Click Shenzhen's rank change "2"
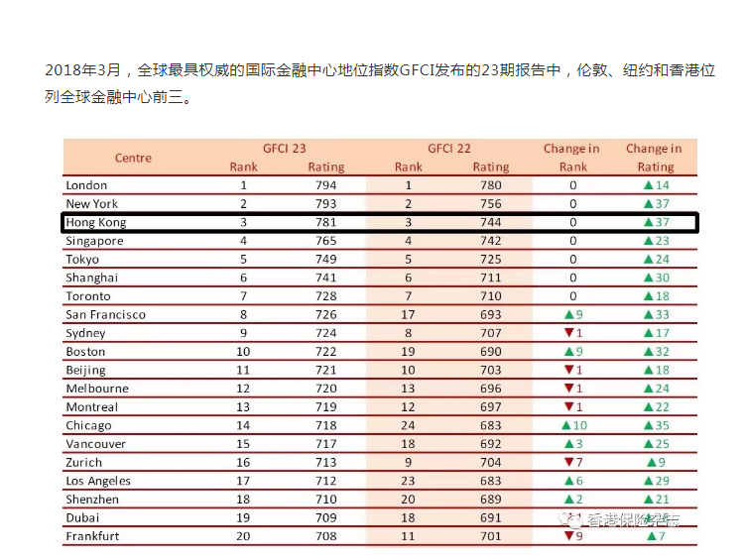This screenshot has height=560, width=746. (x=573, y=500)
